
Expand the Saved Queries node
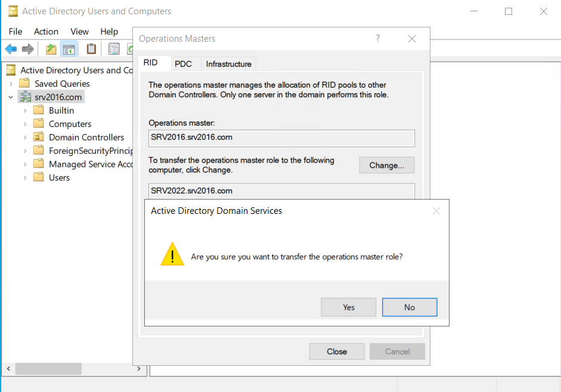[11, 83]
